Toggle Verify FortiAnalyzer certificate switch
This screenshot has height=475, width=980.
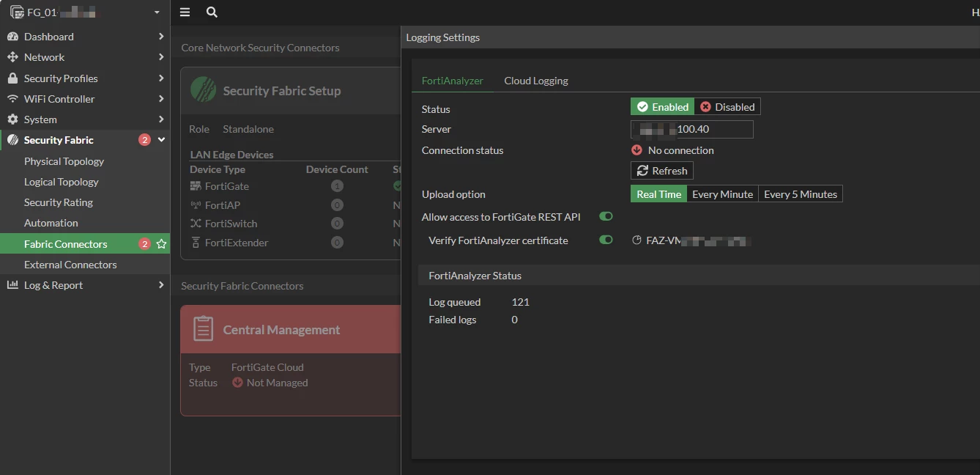606,240
